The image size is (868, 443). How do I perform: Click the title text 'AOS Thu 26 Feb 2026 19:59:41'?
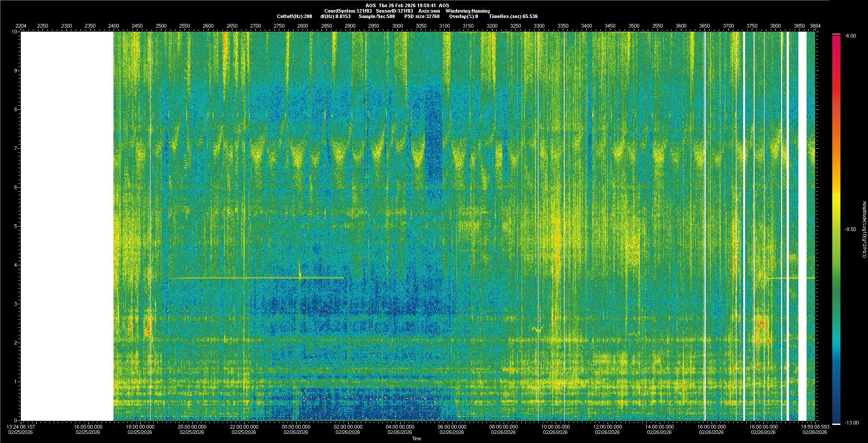click(401, 5)
